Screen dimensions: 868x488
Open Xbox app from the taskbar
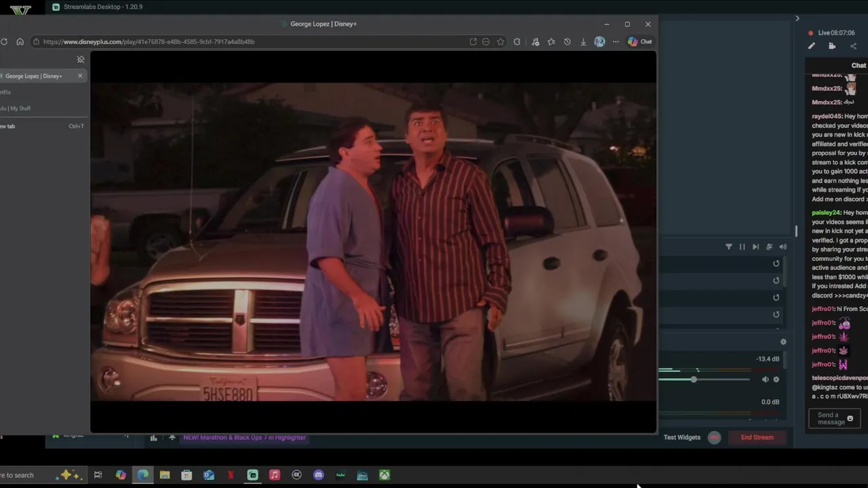[384, 475]
